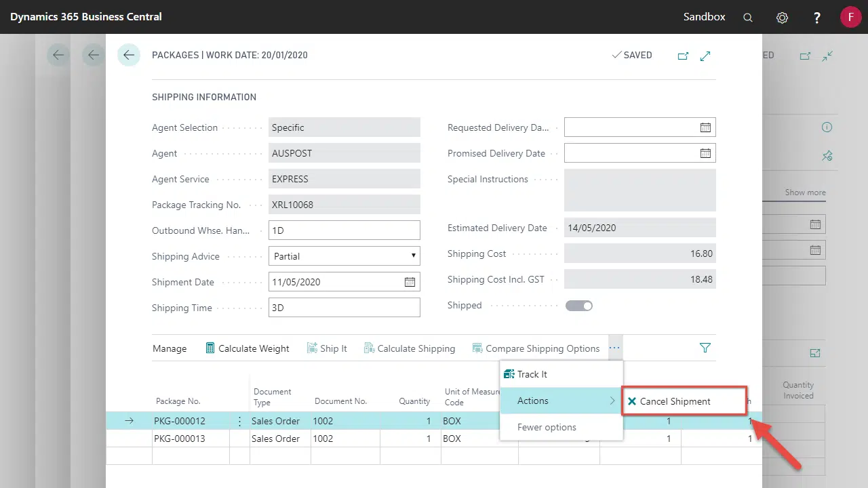Click the back arrow beside Packages title

pyautogui.click(x=128, y=55)
